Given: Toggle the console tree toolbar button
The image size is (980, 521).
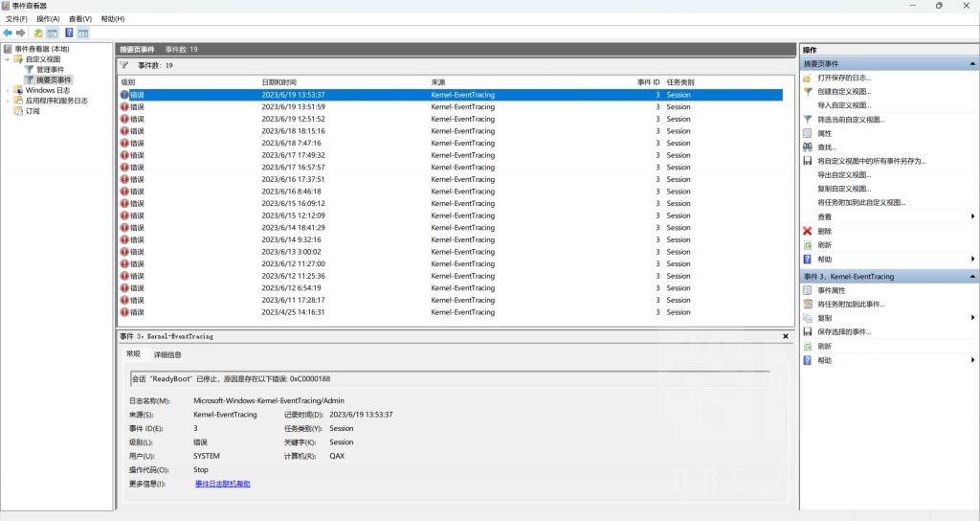Looking at the screenshot, I should (x=53, y=33).
